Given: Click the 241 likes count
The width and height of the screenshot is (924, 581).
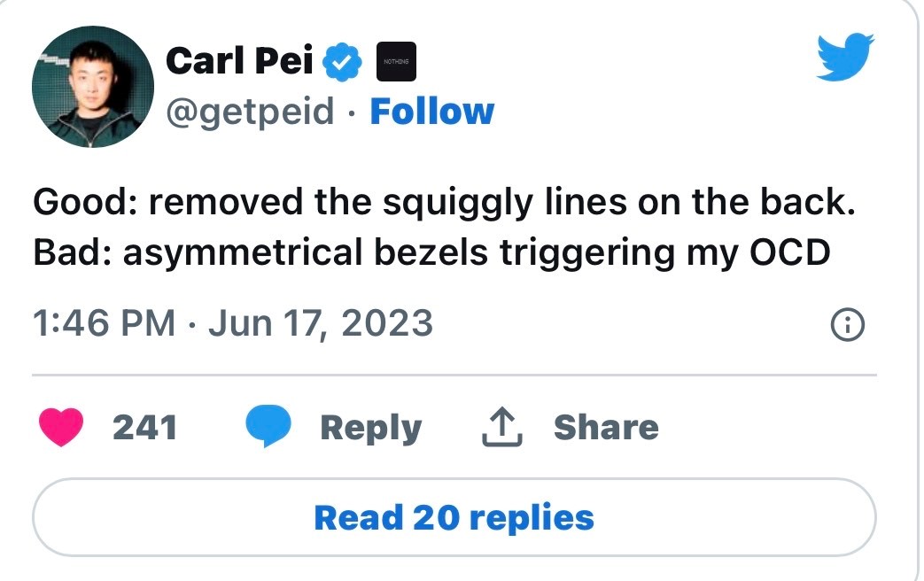Looking at the screenshot, I should (145, 428).
